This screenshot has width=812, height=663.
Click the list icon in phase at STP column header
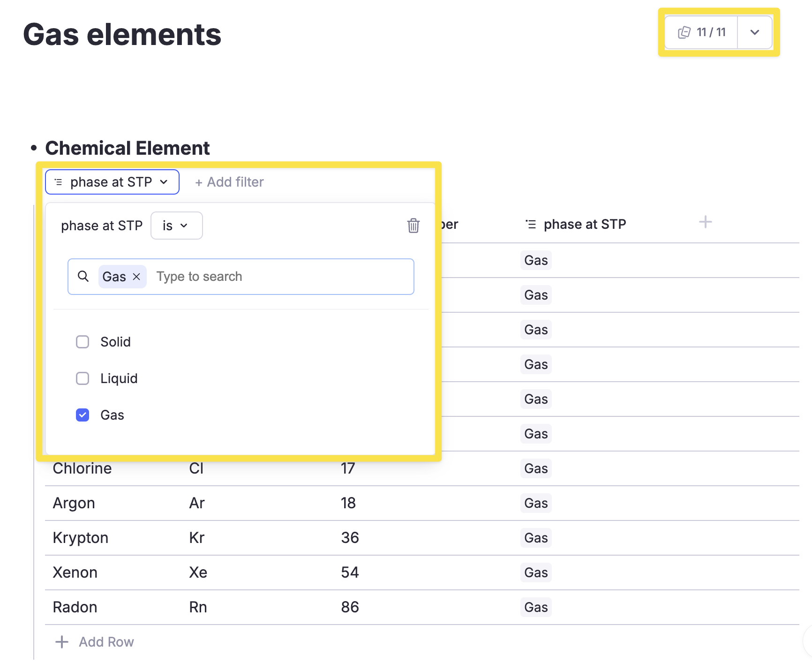(x=531, y=225)
